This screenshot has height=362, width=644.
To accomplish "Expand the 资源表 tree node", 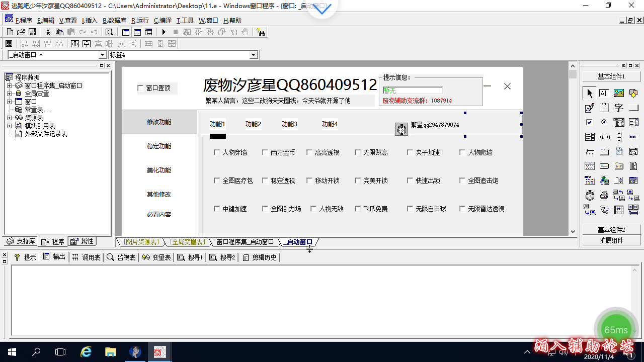I will click(10, 118).
